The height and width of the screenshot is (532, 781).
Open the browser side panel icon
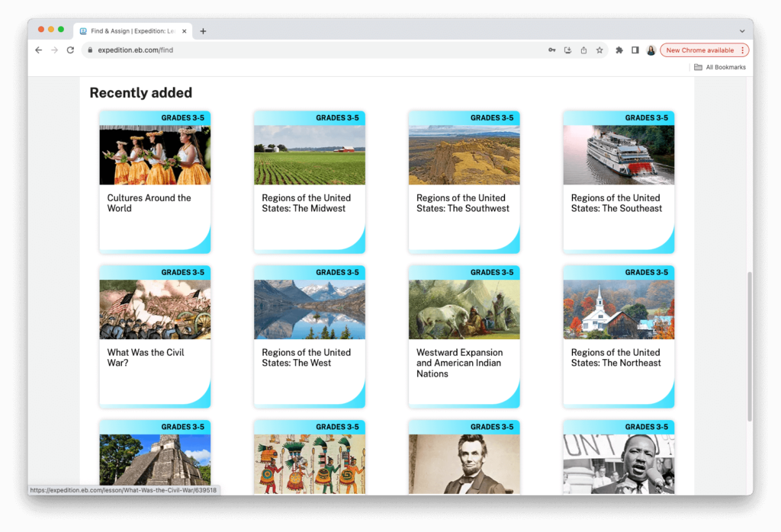coord(635,50)
